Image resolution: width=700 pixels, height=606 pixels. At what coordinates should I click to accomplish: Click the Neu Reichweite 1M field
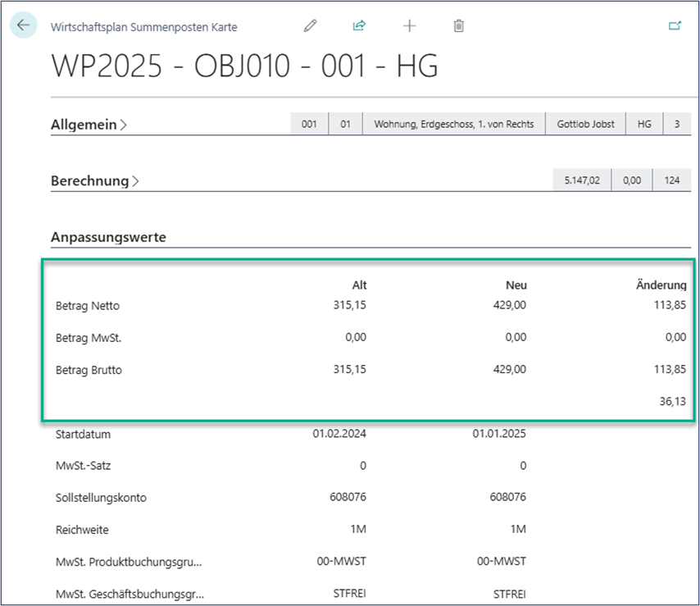[517, 530]
